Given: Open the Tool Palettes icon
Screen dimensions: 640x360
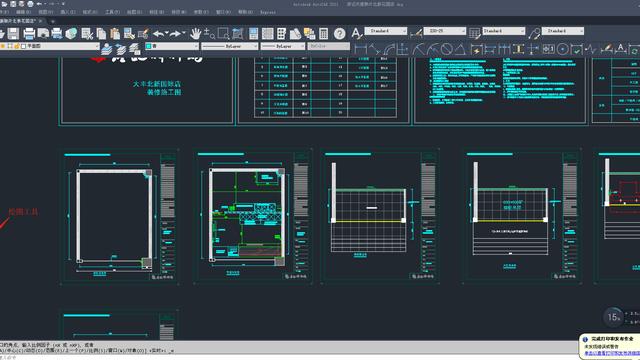Looking at the screenshot, I should pyautogui.click(x=281, y=33).
